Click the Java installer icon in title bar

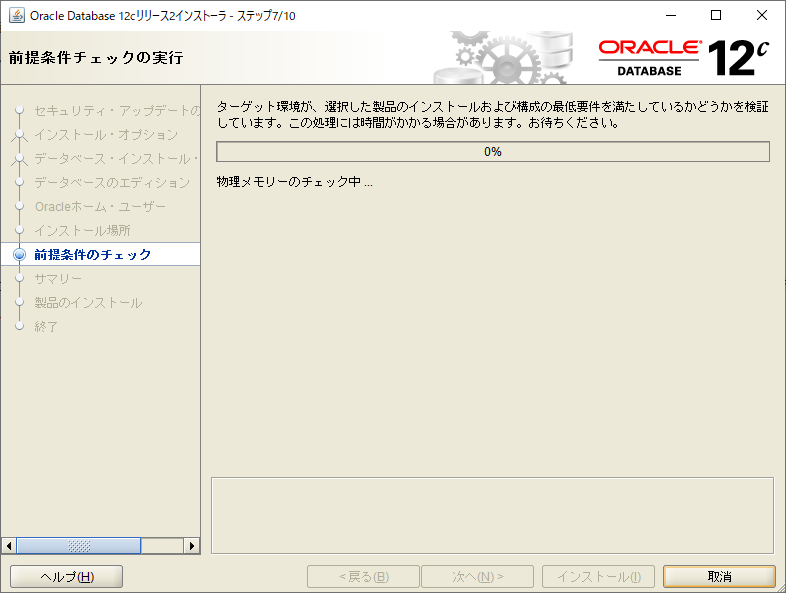[x=17, y=15]
